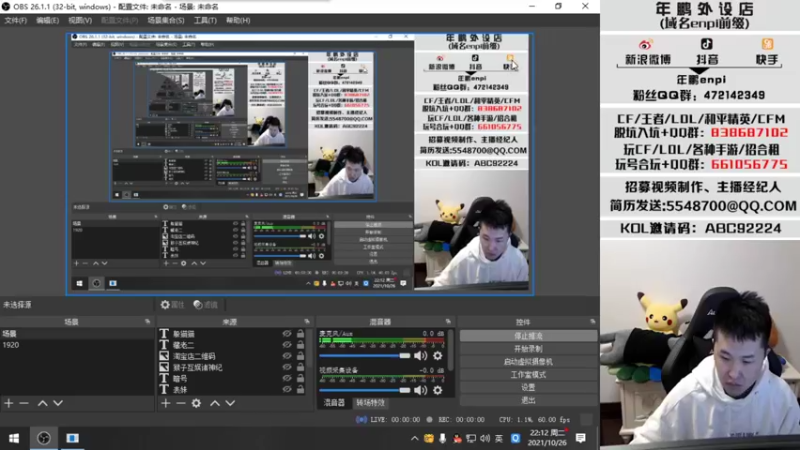Toggle visibility eye of the 暗号 source

tap(287, 378)
